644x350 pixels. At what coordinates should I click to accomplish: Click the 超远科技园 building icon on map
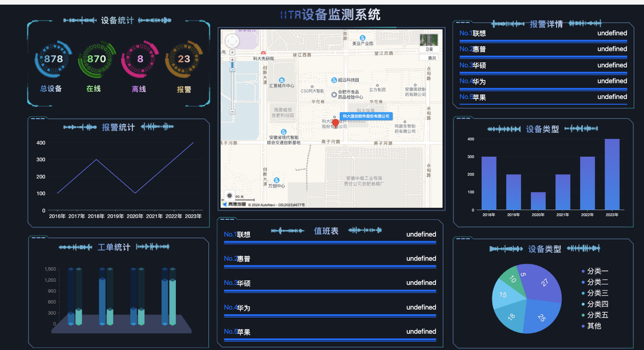point(334,80)
